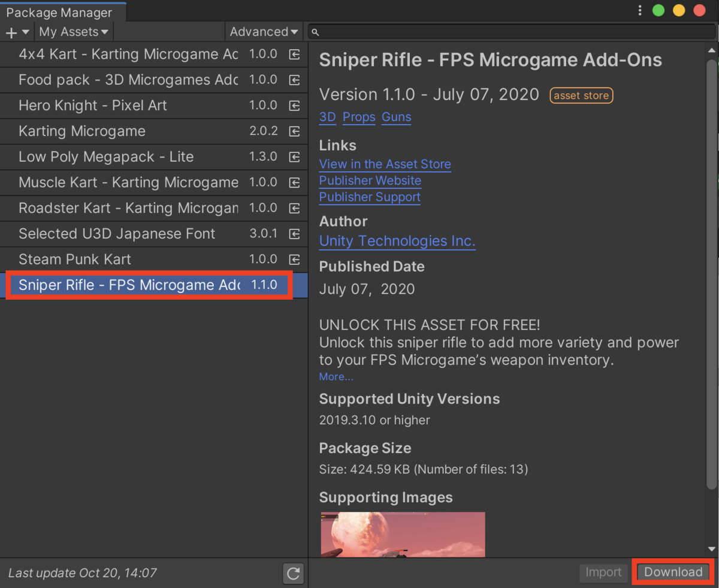719x588 pixels.
Task: Click version 2.0.2 of Karting Microgame
Action: (264, 131)
